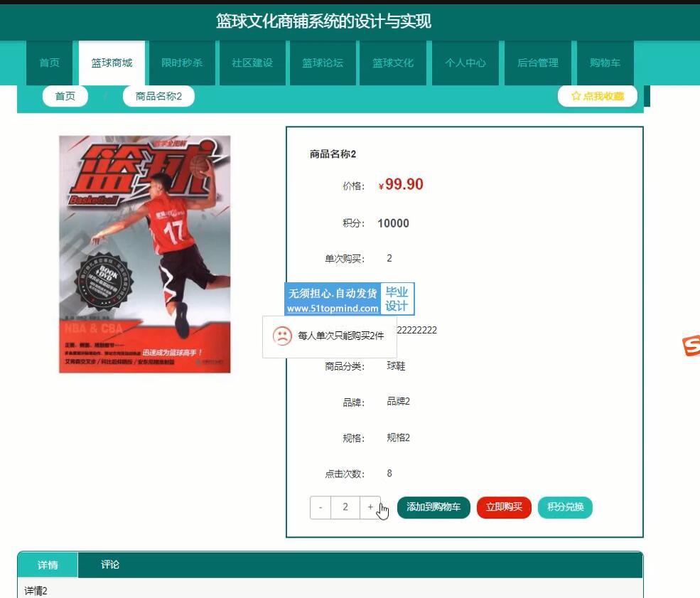The height and width of the screenshot is (598, 700).
Task: Open the 篮球文化 section
Action: point(393,63)
